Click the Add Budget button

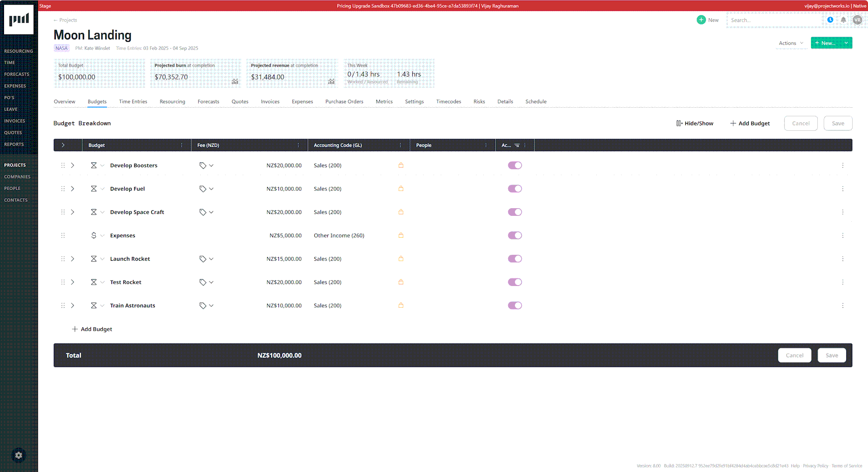(750, 123)
